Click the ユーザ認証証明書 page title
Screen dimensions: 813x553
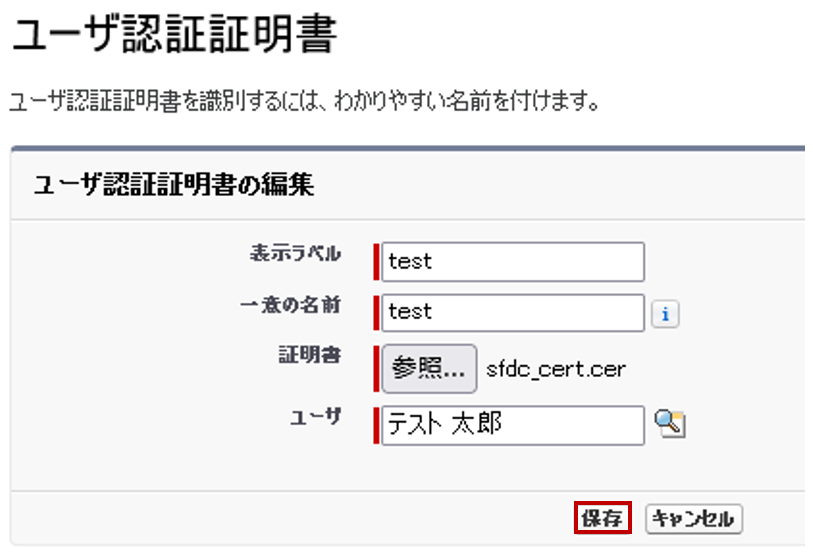pyautogui.click(x=173, y=36)
